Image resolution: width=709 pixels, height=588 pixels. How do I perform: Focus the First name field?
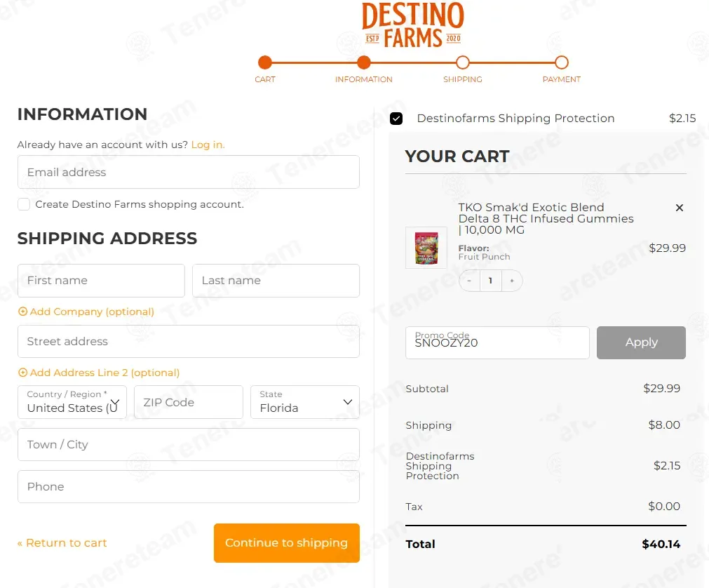tap(101, 281)
